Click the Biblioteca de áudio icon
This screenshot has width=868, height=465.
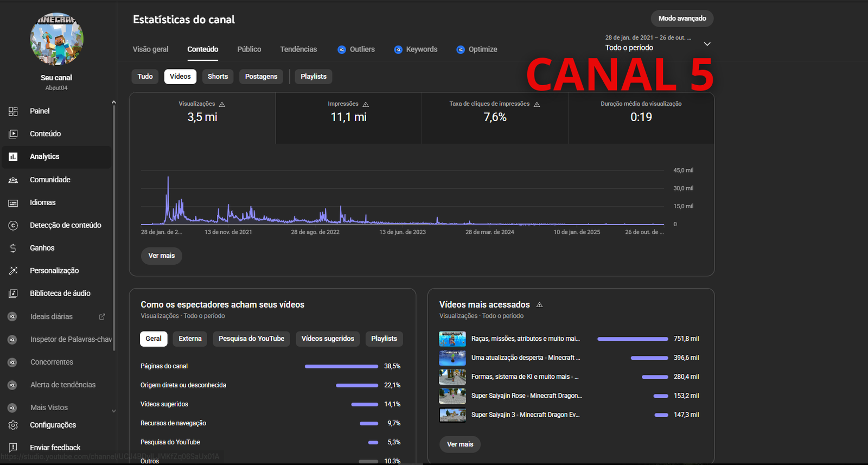[13, 294]
